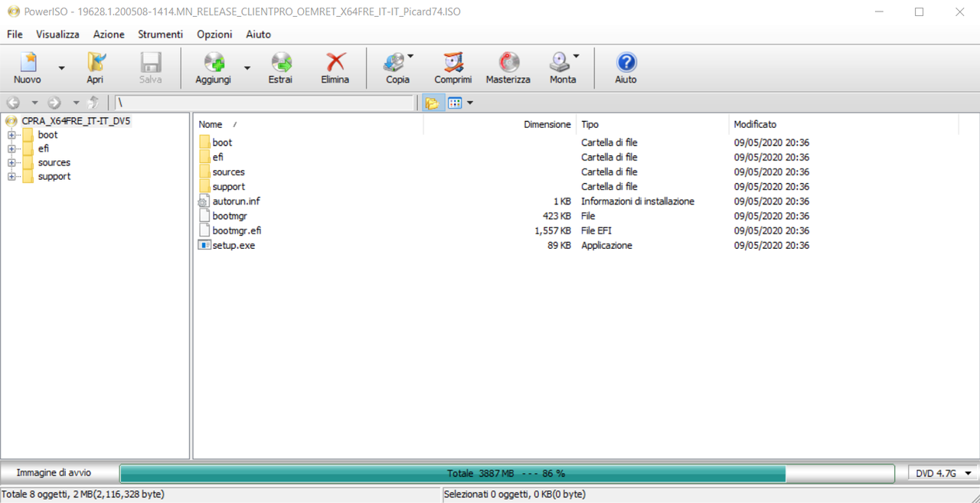This screenshot has height=503, width=980.
Task: Open view mode dropdown arrow
Action: click(469, 103)
